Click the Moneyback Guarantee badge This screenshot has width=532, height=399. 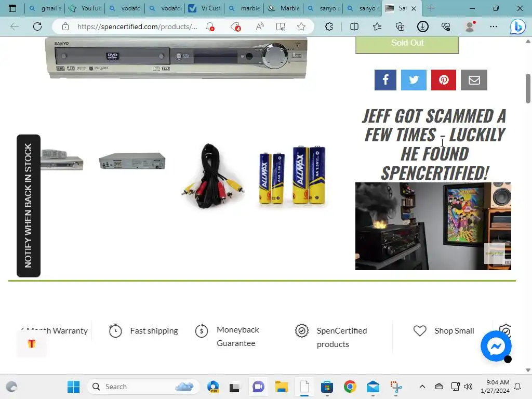tap(228, 336)
